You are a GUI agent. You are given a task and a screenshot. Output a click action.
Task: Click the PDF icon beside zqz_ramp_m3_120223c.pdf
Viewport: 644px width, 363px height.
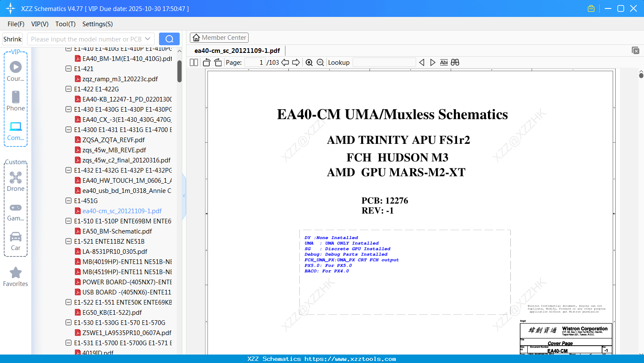coord(78,79)
